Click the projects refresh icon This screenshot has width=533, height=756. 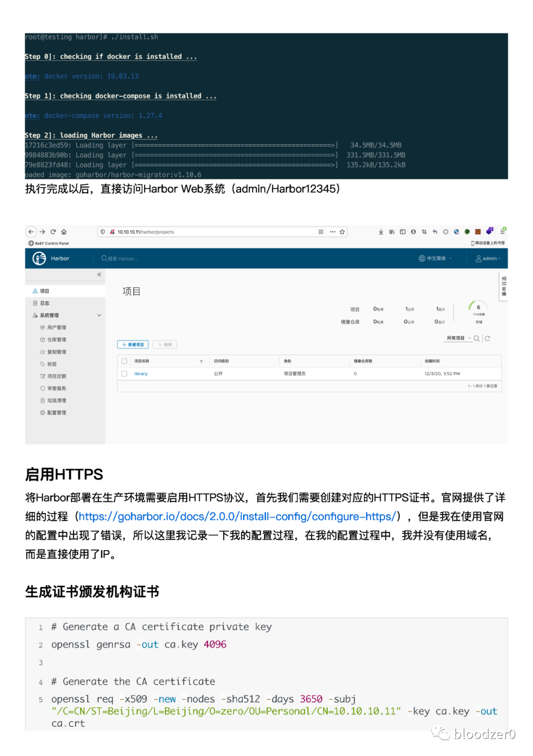(x=488, y=338)
